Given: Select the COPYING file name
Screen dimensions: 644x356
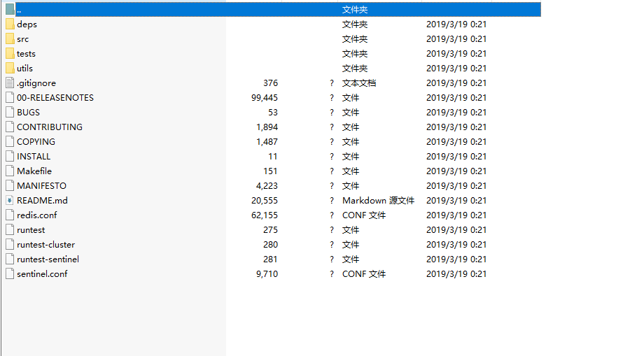Looking at the screenshot, I should (36, 142).
